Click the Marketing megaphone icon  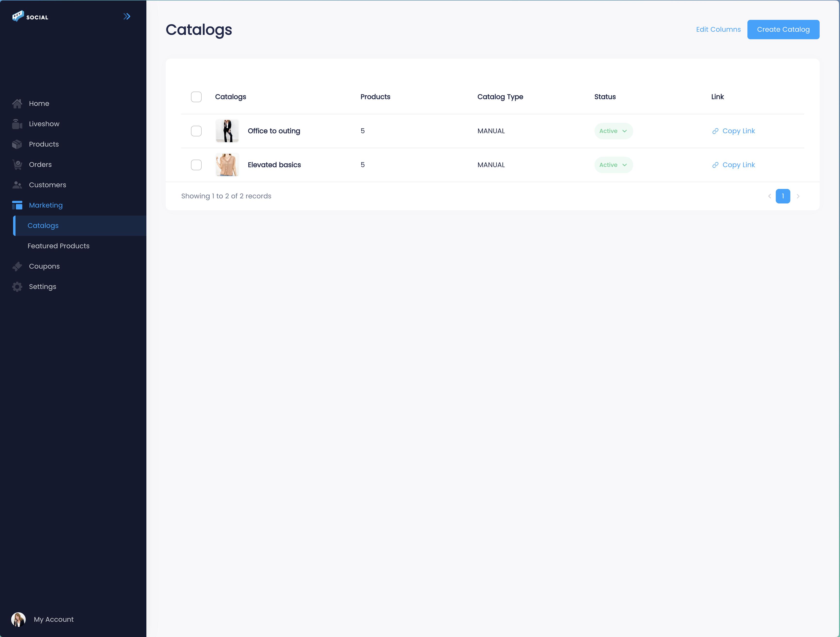17,205
